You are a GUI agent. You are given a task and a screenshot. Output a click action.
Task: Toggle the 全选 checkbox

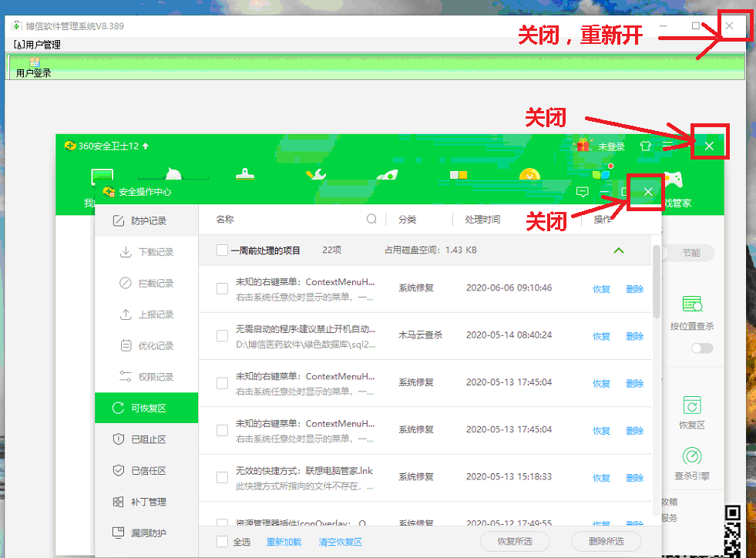[222, 542]
